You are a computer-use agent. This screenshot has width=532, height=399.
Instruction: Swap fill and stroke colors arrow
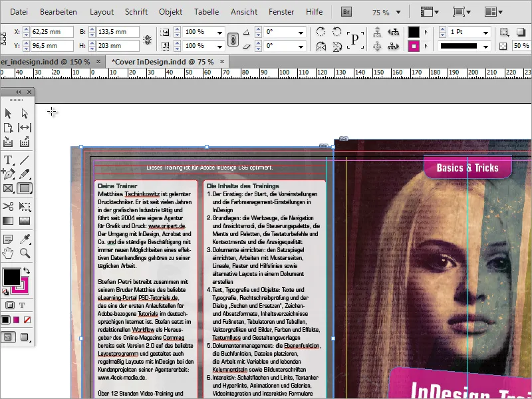[x=27, y=271]
